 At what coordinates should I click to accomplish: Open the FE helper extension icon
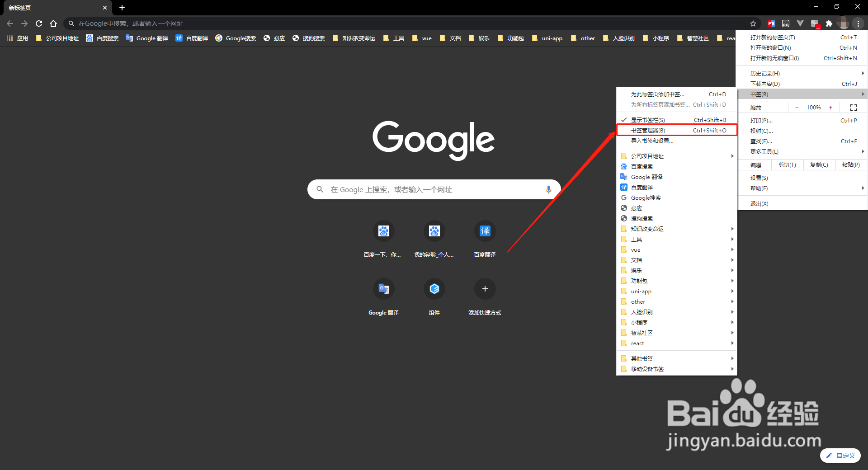click(x=771, y=23)
